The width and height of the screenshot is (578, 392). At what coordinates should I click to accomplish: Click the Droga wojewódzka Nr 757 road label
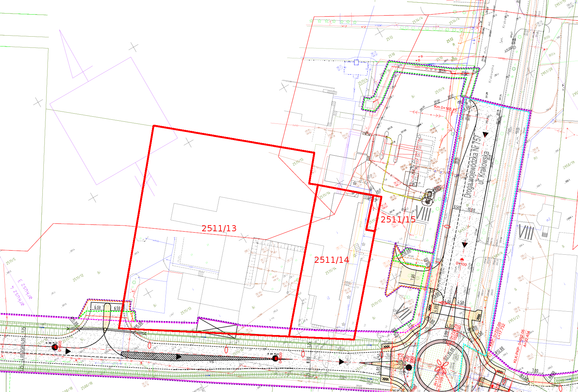click(473, 166)
